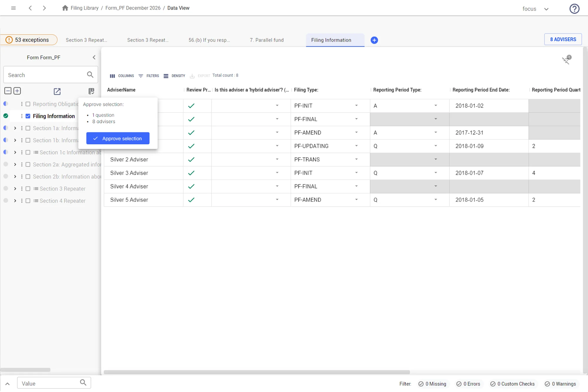
Task: Tick the Section 4 Repeater checkbox
Action: (x=28, y=201)
